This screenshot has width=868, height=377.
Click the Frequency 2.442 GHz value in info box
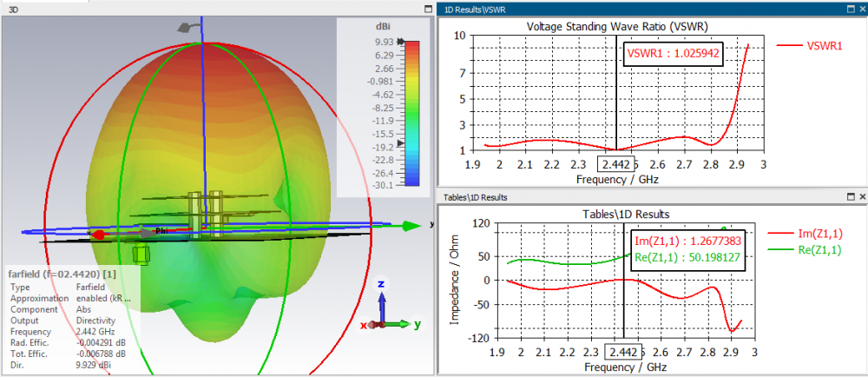pyautogui.click(x=95, y=332)
